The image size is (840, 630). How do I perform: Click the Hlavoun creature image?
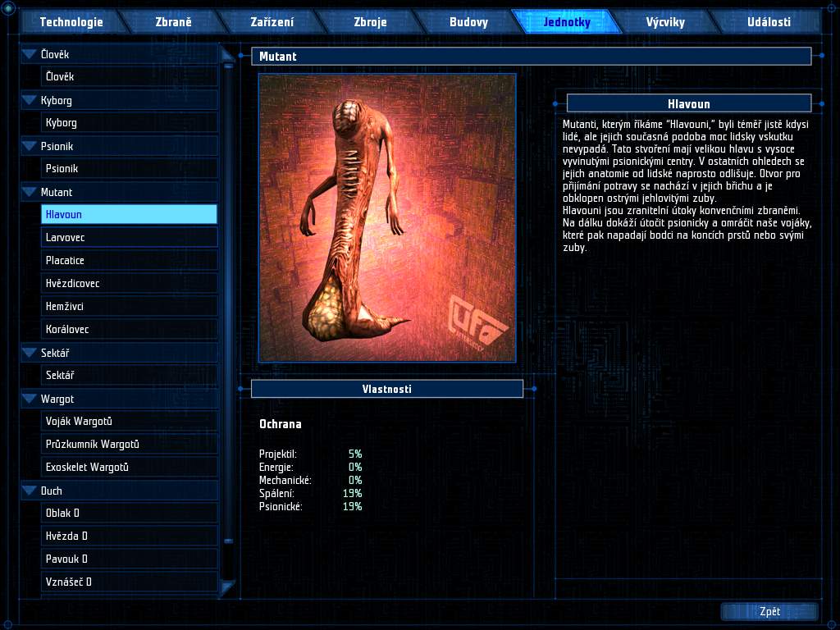point(387,218)
